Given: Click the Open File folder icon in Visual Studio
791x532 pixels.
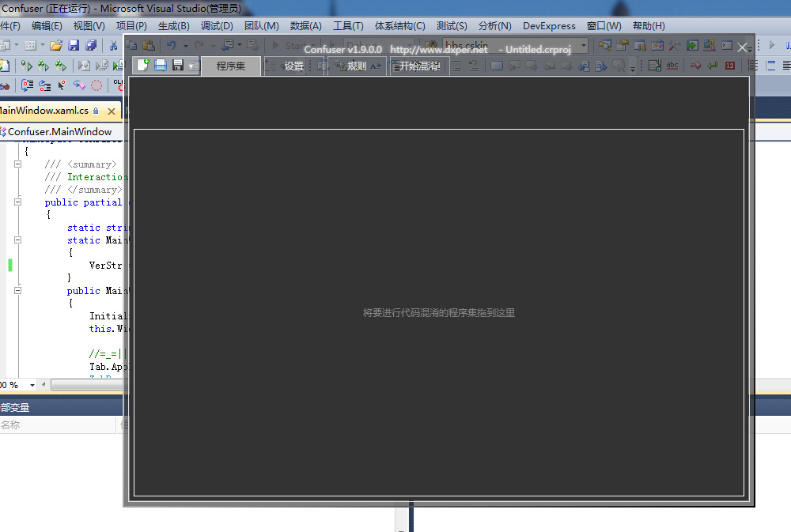Looking at the screenshot, I should pyautogui.click(x=56, y=45).
